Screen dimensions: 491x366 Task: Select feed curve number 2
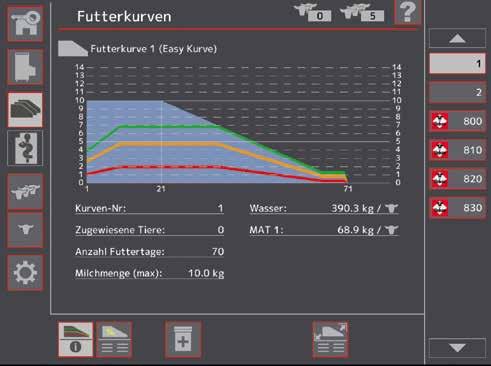(x=457, y=92)
